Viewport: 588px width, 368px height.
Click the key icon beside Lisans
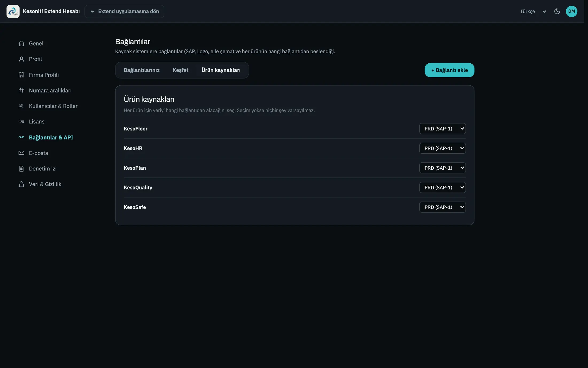tap(21, 122)
